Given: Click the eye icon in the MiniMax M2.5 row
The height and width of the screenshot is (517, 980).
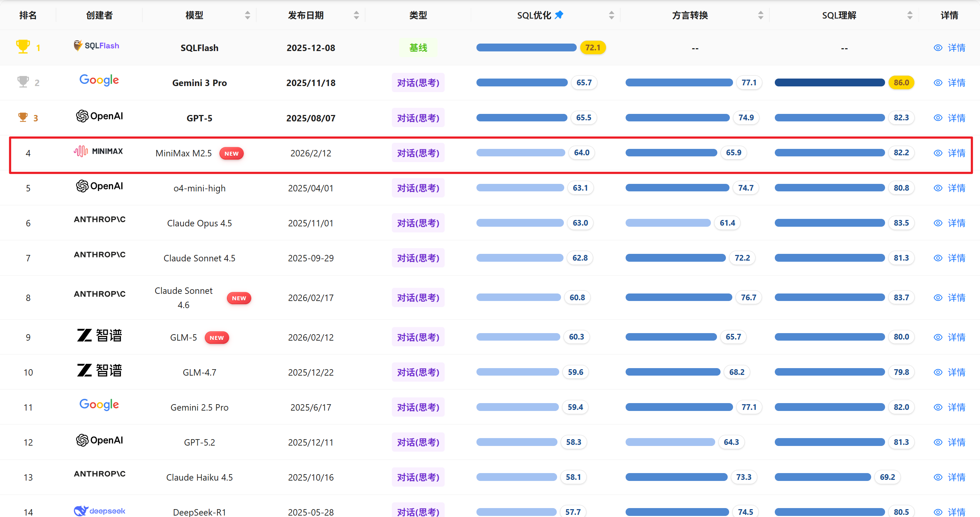Looking at the screenshot, I should coord(938,153).
